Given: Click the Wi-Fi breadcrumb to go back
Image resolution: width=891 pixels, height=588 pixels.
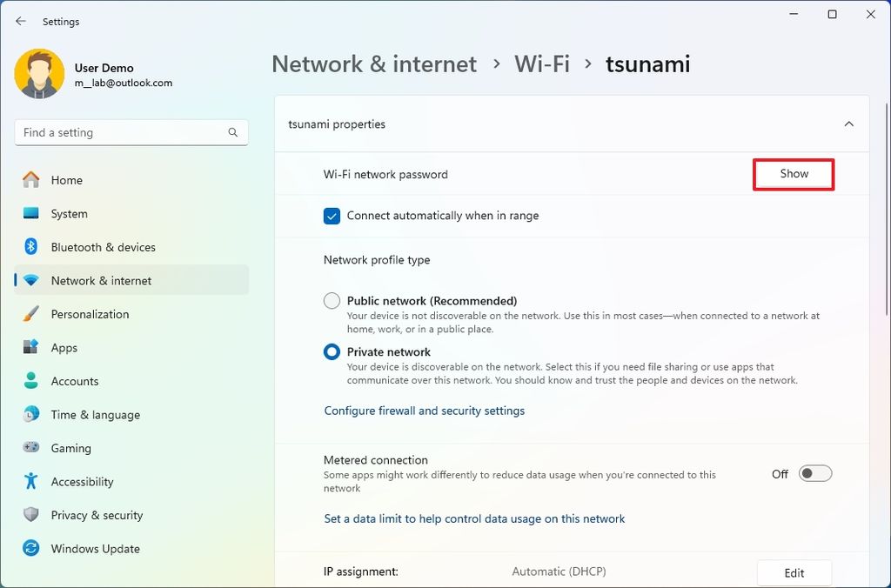Looking at the screenshot, I should click(x=541, y=63).
